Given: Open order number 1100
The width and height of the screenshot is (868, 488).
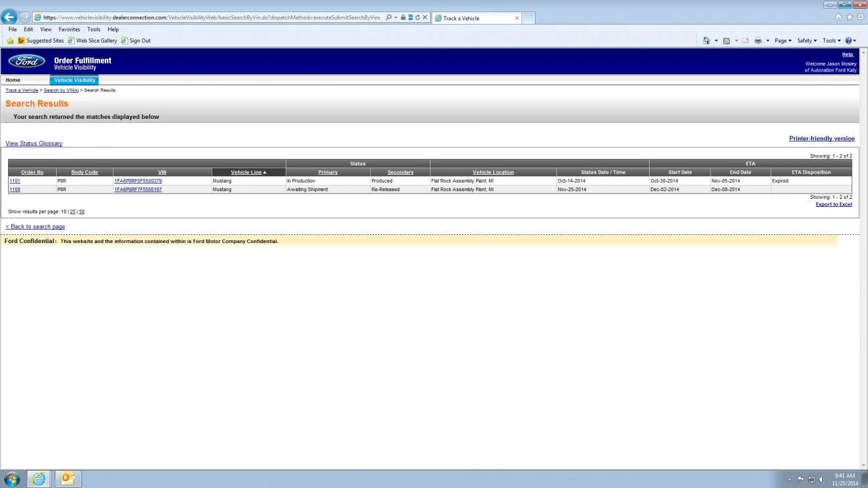Looking at the screenshot, I should click(x=15, y=190).
